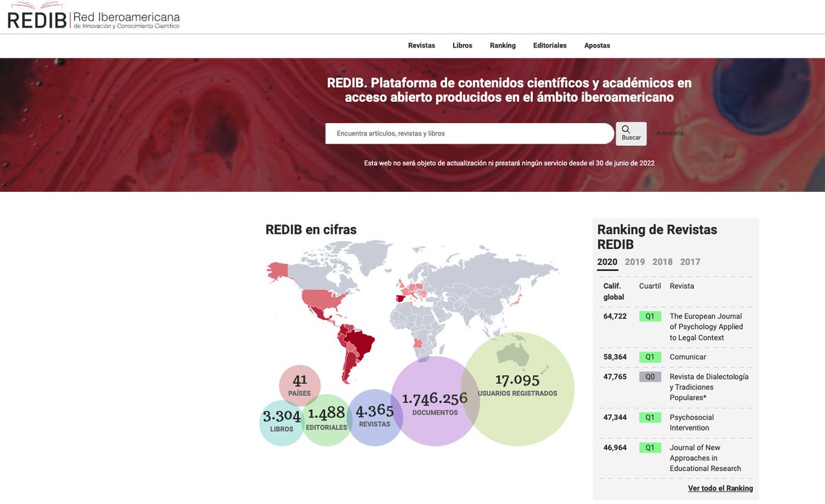825x504 pixels.
Task: Click the Q1 badge for Psychosocial Intervention
Action: tap(650, 417)
